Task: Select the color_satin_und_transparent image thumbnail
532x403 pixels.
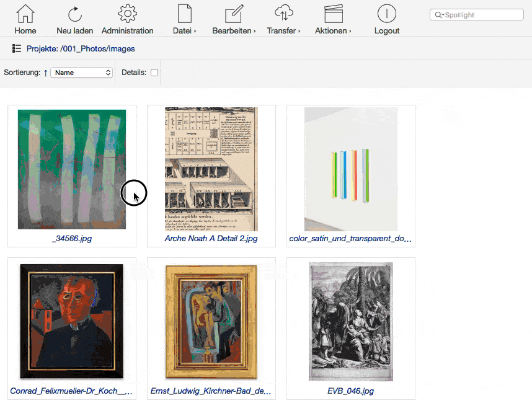Action: (x=350, y=169)
